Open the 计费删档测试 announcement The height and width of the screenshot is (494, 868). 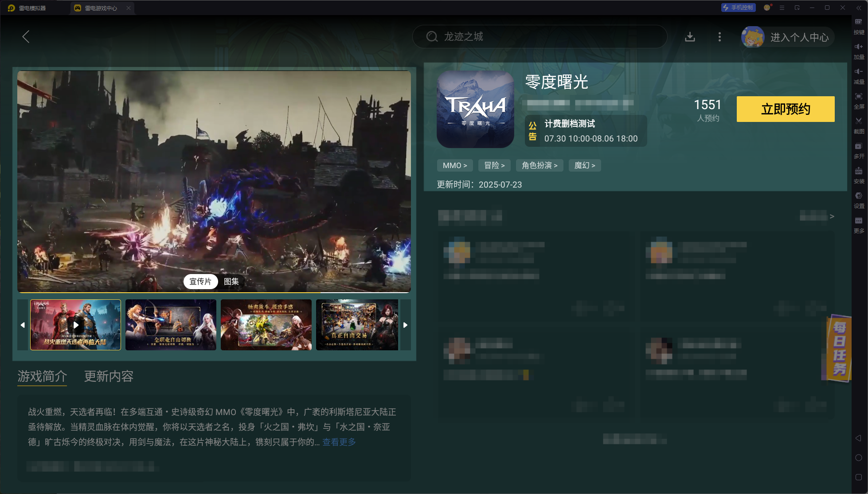click(x=586, y=131)
